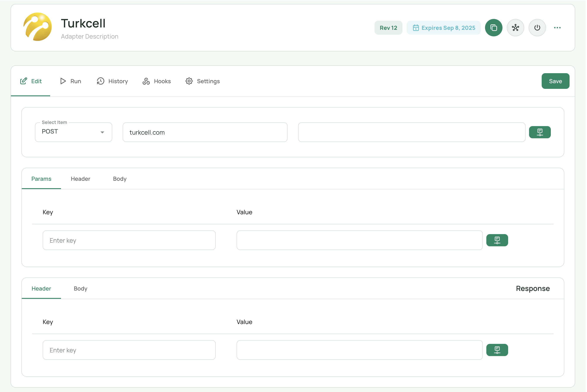Open the History tab
The height and width of the screenshot is (392, 587).
coord(113,81)
